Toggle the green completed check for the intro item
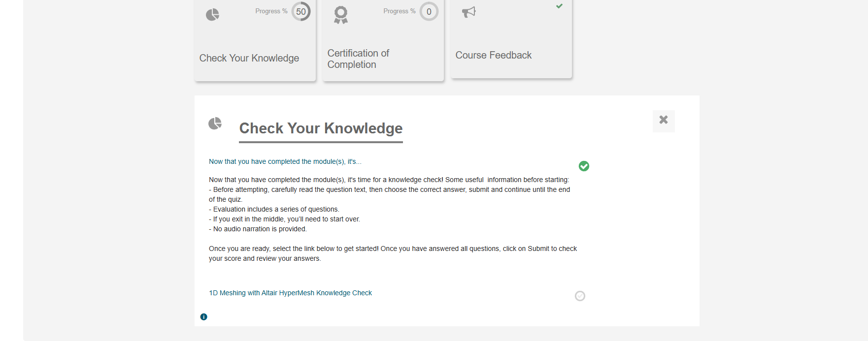Screen dimensions: 868x341 [584, 166]
